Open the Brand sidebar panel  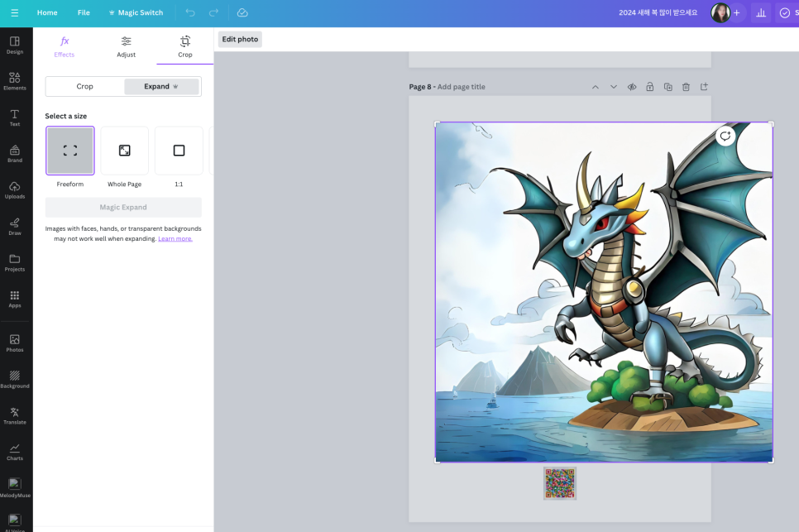click(x=15, y=154)
